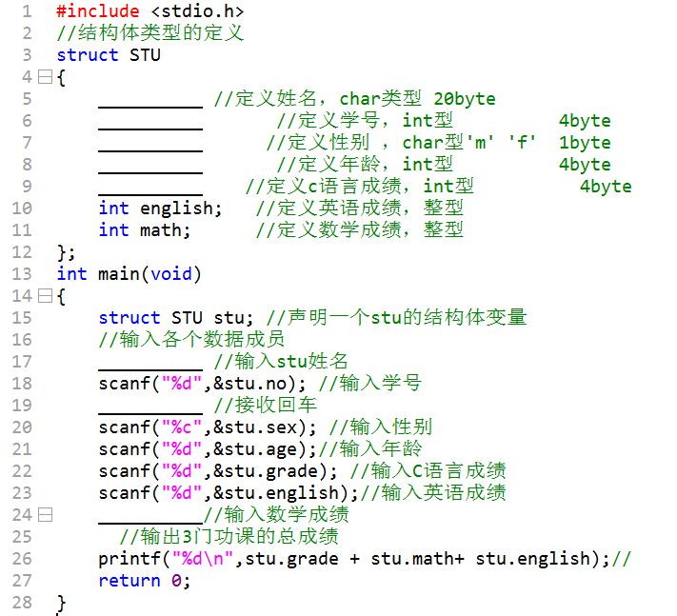The image size is (677, 616).
Task: Click '4byte' on line 6
Action: (x=585, y=121)
